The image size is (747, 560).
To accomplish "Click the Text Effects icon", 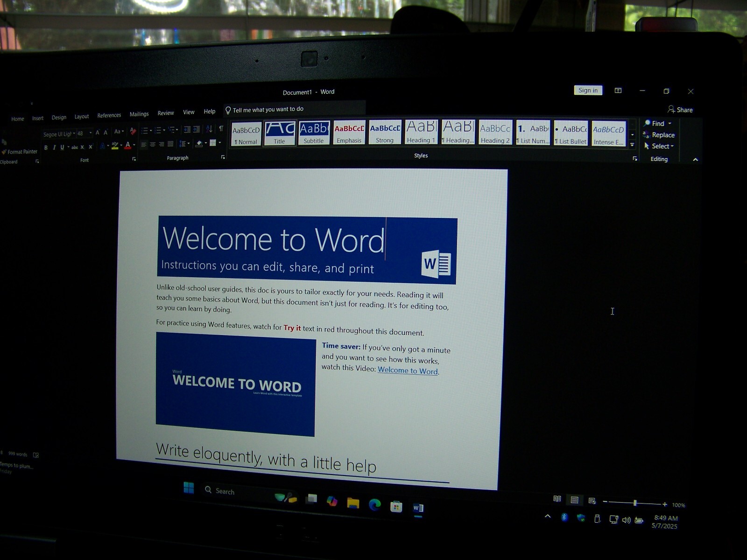I will [x=102, y=147].
